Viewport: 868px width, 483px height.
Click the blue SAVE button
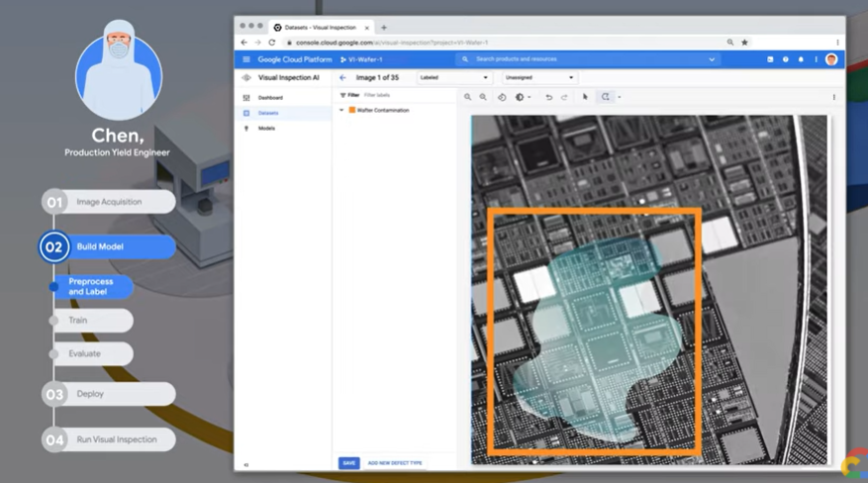pyautogui.click(x=348, y=463)
